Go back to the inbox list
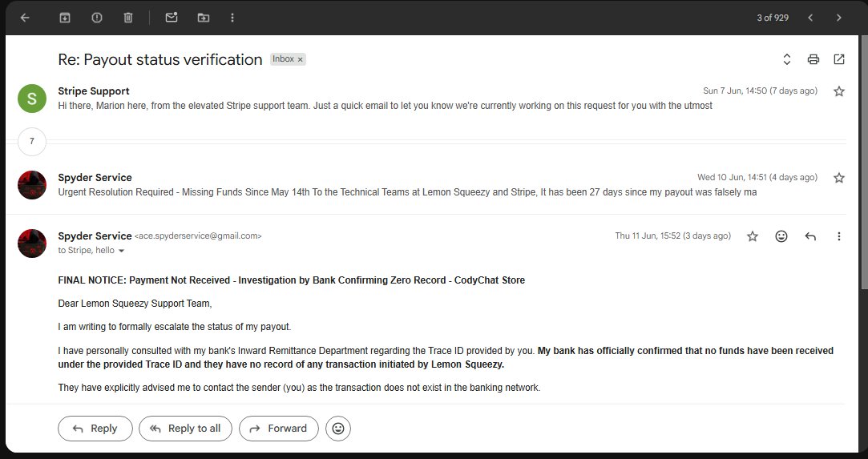The image size is (868, 459). [x=25, y=18]
